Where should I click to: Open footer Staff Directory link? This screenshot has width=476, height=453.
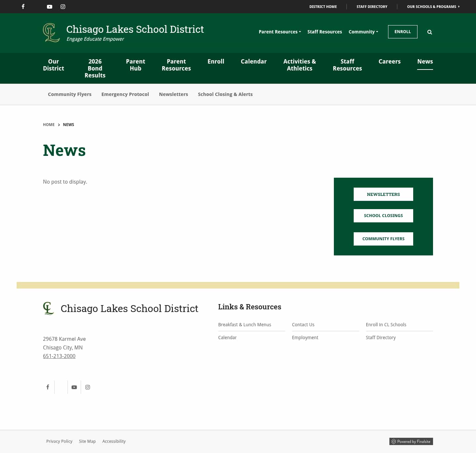point(381,338)
